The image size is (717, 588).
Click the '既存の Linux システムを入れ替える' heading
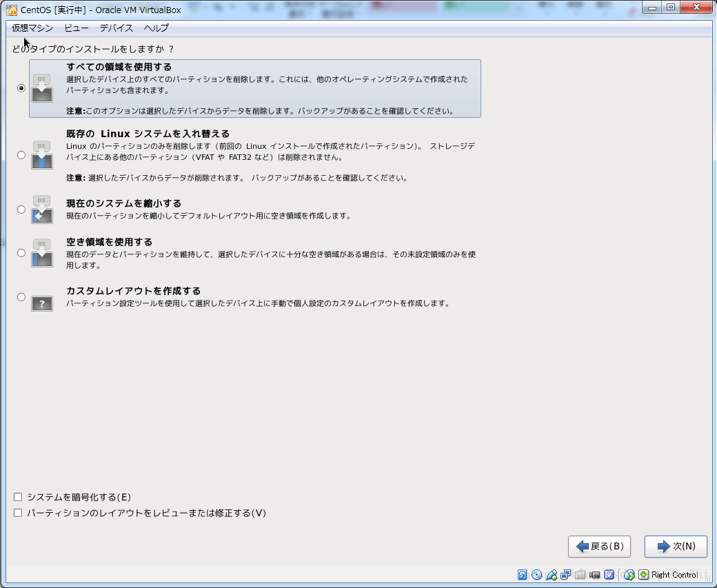148,134
